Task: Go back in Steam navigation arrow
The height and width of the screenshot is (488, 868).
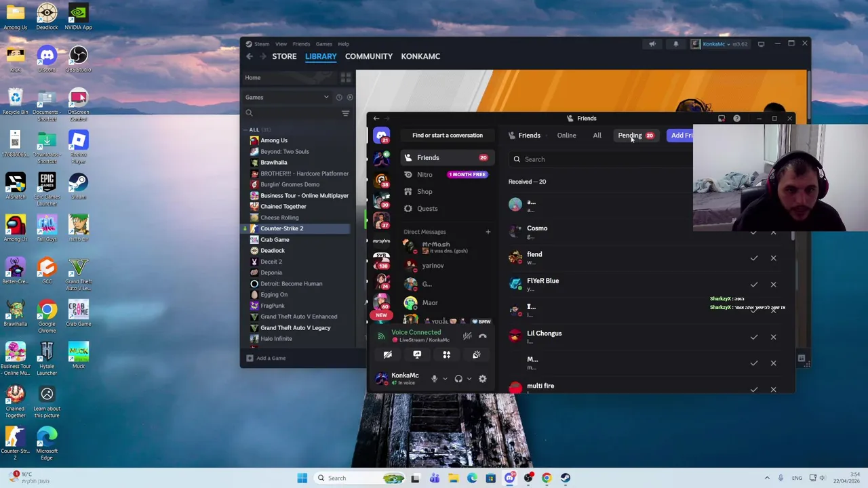Action: [250, 57]
